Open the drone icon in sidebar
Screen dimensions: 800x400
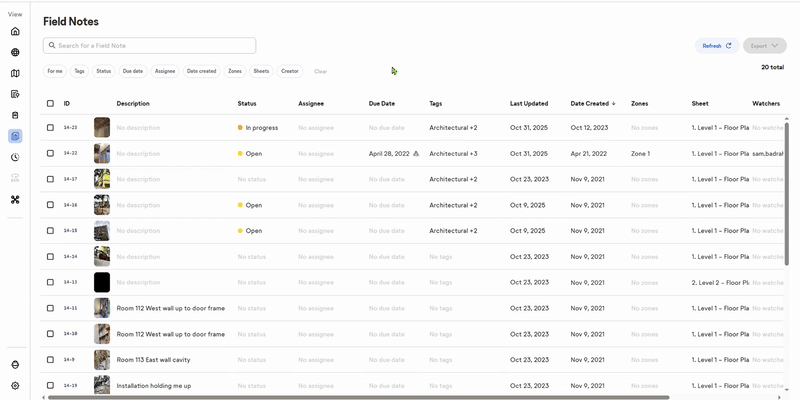[15, 199]
